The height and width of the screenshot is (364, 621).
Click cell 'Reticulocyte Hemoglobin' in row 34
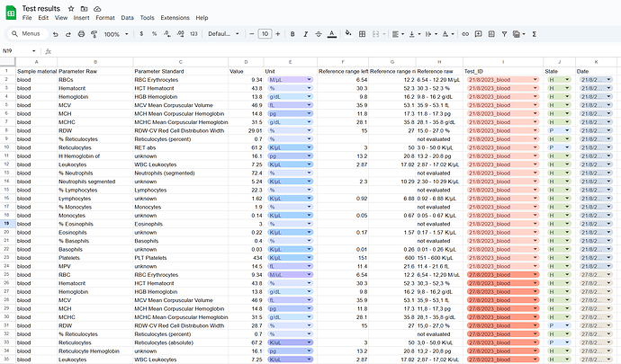95,351
